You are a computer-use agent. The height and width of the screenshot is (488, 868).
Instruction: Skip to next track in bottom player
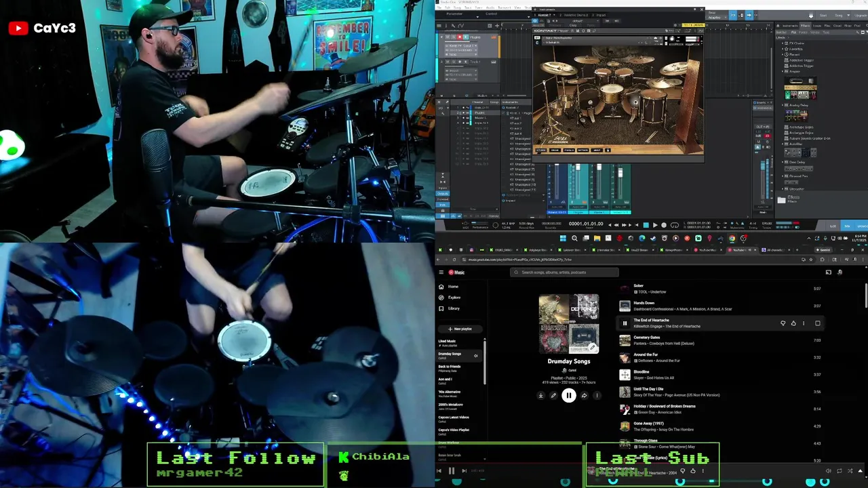(464, 470)
